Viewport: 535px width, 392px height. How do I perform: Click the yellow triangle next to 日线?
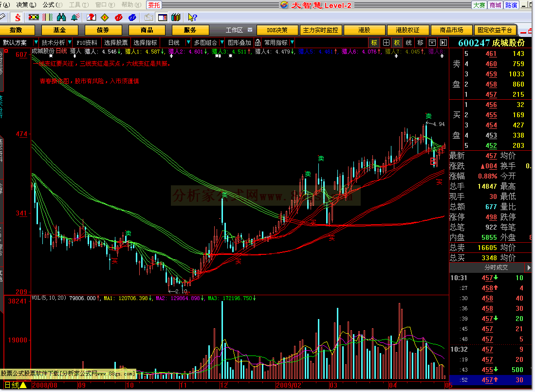pyautogui.click(x=23, y=385)
